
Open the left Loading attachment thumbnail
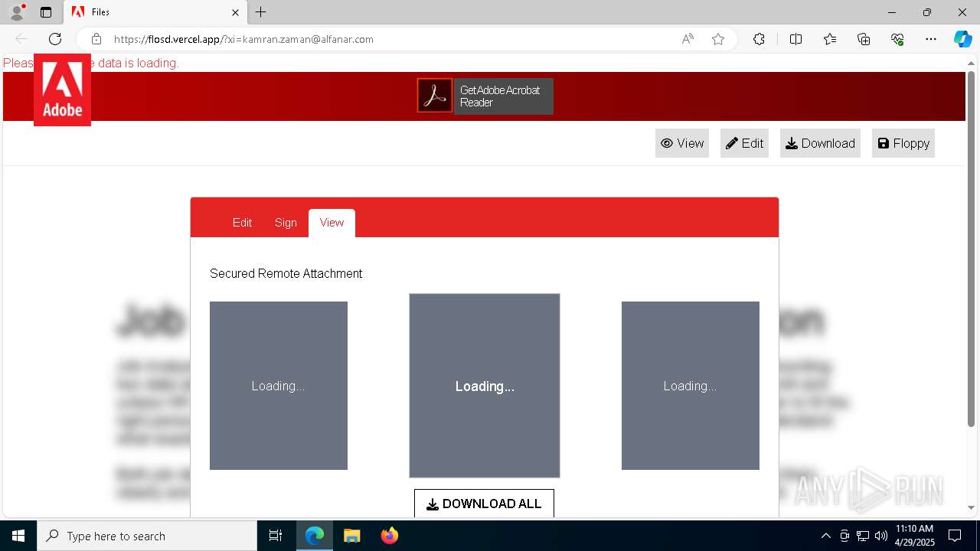click(x=279, y=386)
